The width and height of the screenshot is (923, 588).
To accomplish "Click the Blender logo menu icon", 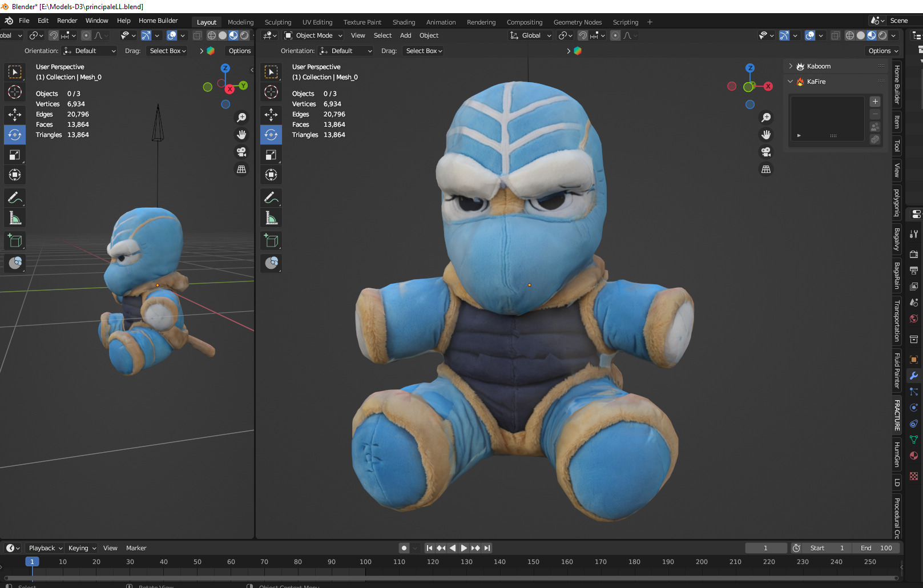I will click(9, 21).
